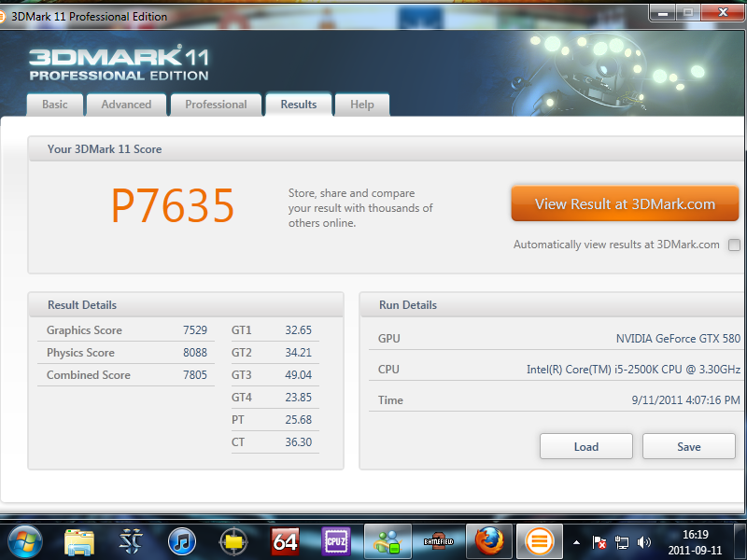
Task: Open the volume control tray icon
Action: pos(643,542)
